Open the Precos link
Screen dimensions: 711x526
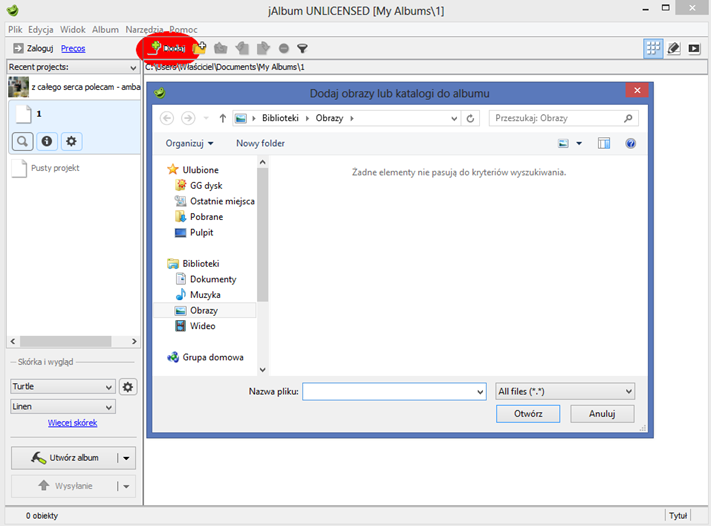(73, 48)
